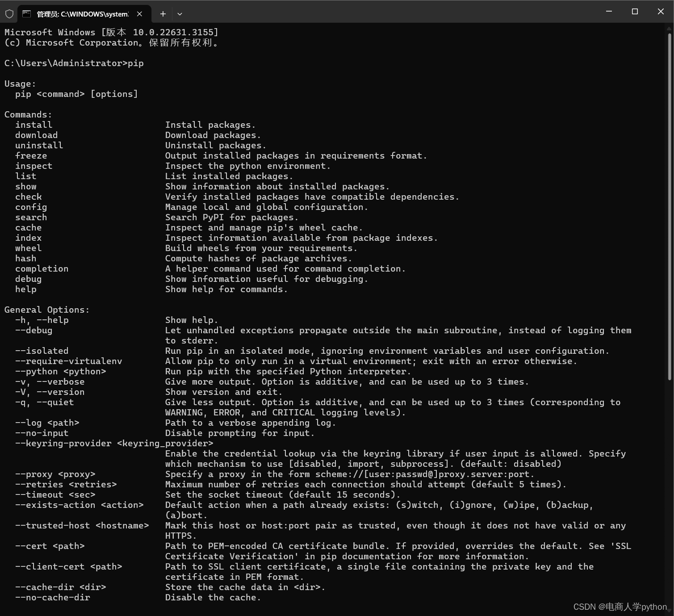Click the Command Prompt icon on the tab

28,14
